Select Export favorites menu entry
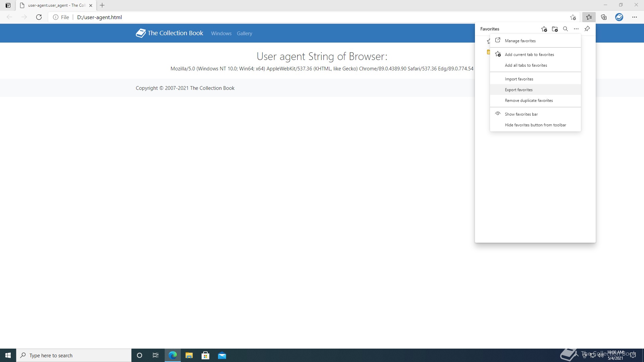Screen dimensions: 644x362 (x=519, y=90)
